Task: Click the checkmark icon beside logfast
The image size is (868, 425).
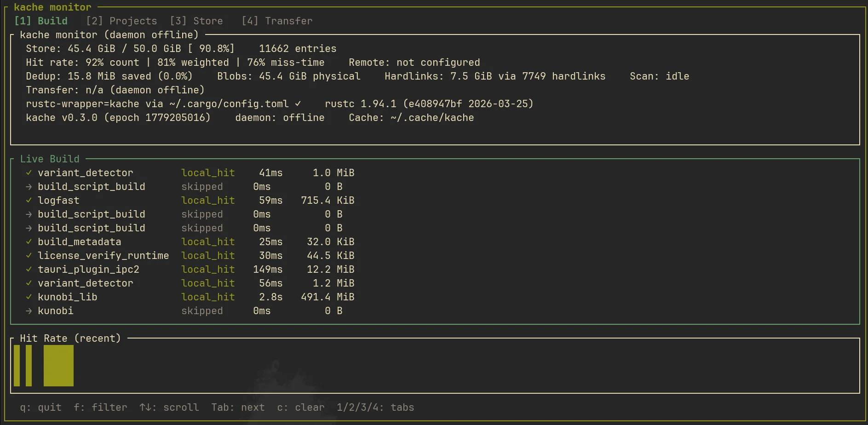Action: point(29,201)
